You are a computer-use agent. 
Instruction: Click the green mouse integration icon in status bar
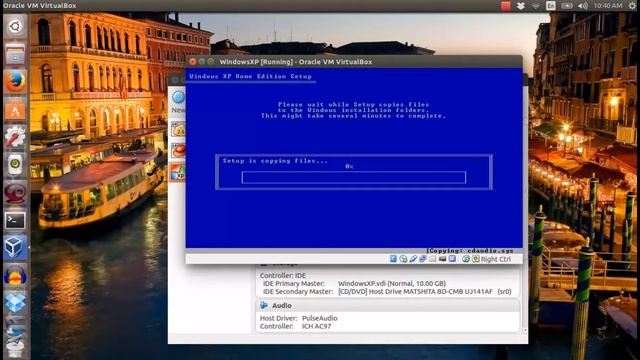point(466,259)
